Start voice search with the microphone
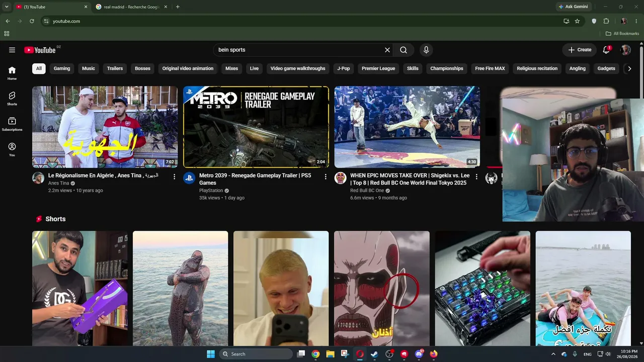The height and width of the screenshot is (362, 644). pos(426,50)
